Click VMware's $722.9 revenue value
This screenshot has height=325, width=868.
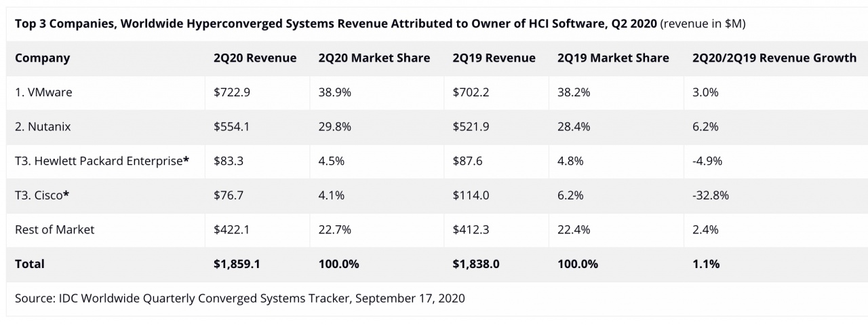[x=232, y=93]
